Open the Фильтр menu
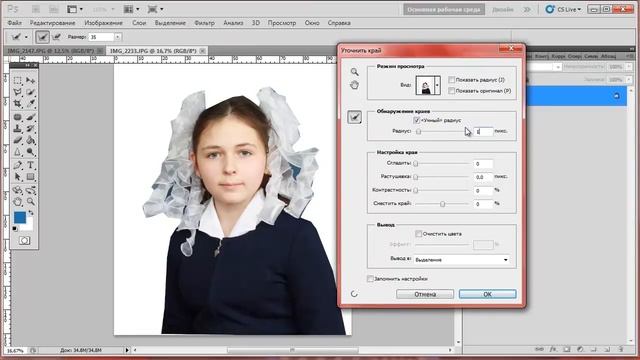640x360 pixels. 204,23
